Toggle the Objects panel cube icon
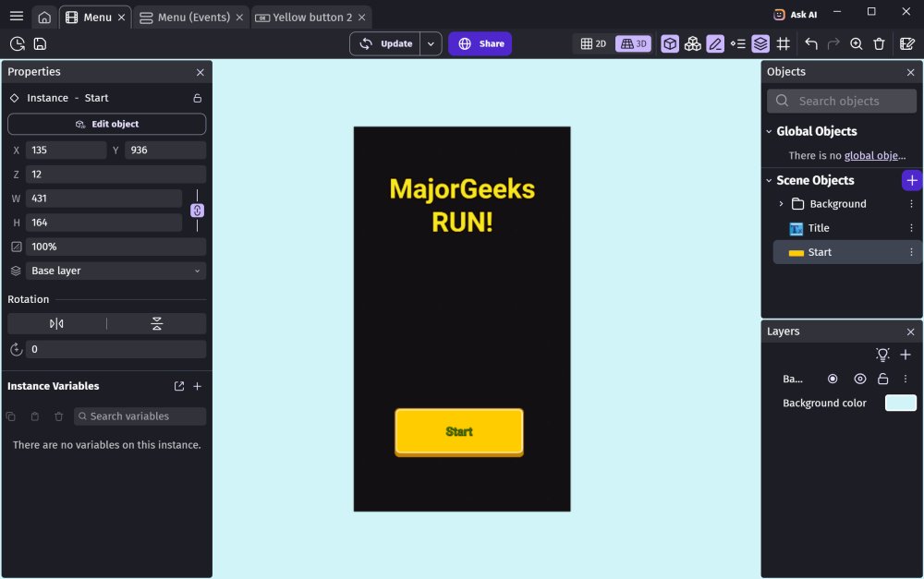This screenshot has width=924, height=579. (x=670, y=43)
